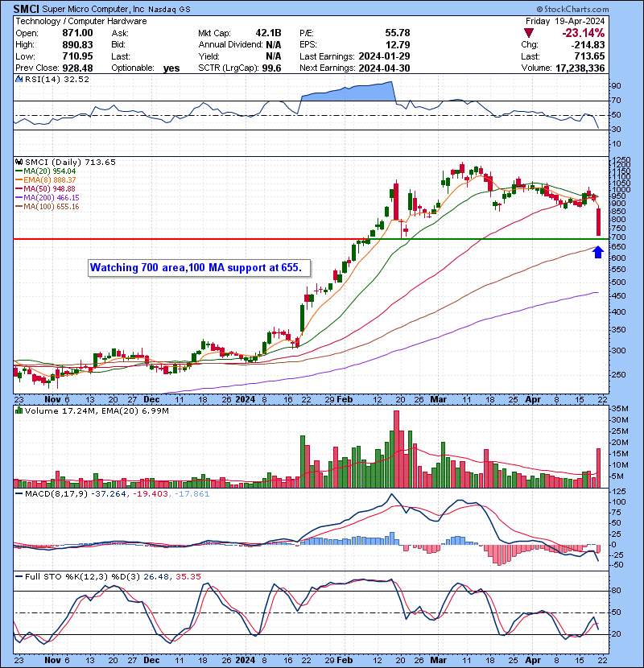Click the 125 MACD axis label

pyautogui.click(x=619, y=491)
